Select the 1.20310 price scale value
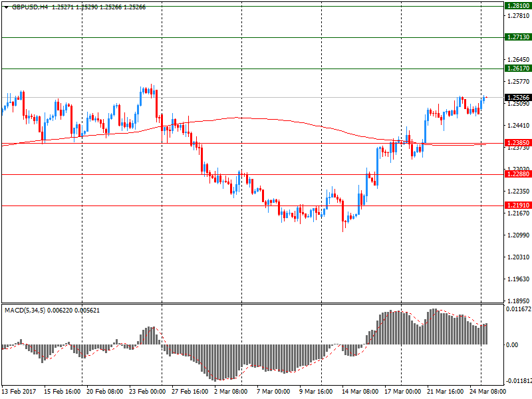The height and width of the screenshot is (399, 532). [x=518, y=257]
